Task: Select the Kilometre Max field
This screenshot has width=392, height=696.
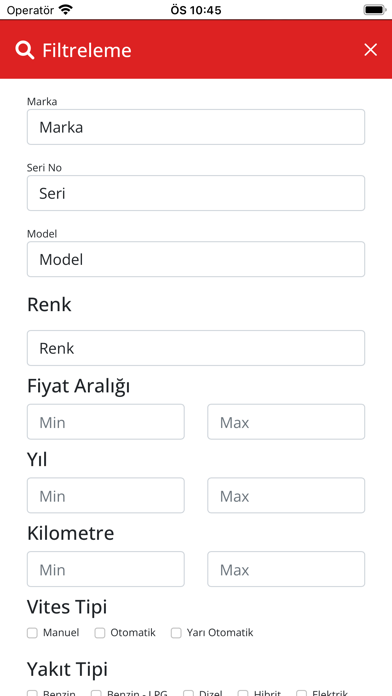Action: (x=286, y=569)
